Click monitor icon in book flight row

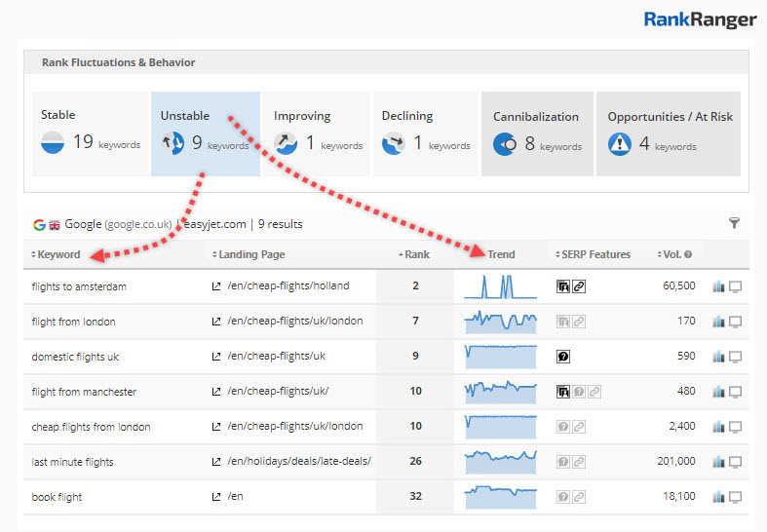coord(736,497)
